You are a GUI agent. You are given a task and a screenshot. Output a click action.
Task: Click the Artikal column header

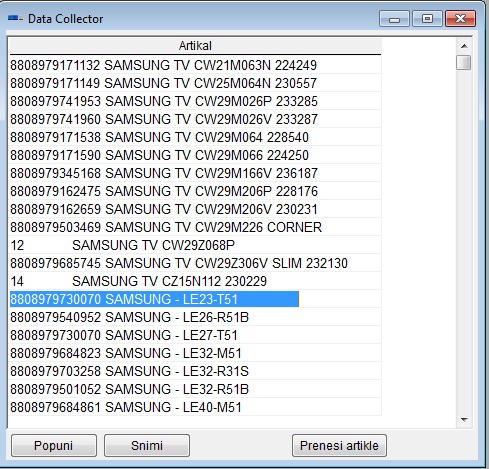click(195, 46)
